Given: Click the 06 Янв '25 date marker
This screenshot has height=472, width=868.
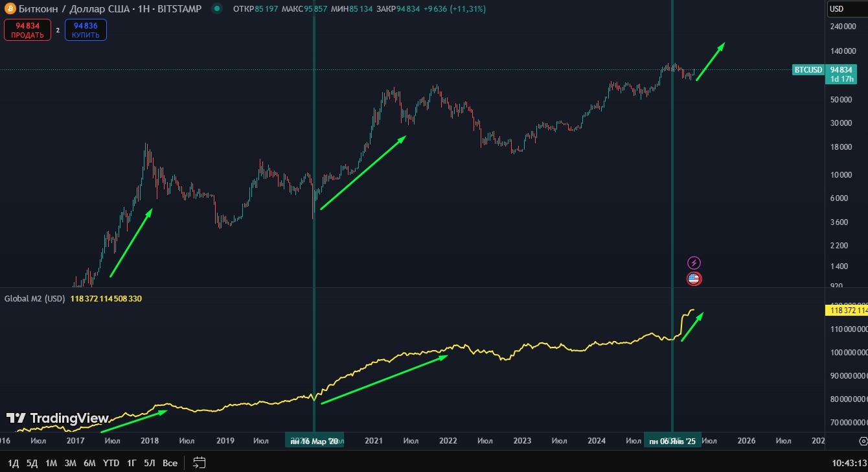Looking at the screenshot, I should click(672, 441).
